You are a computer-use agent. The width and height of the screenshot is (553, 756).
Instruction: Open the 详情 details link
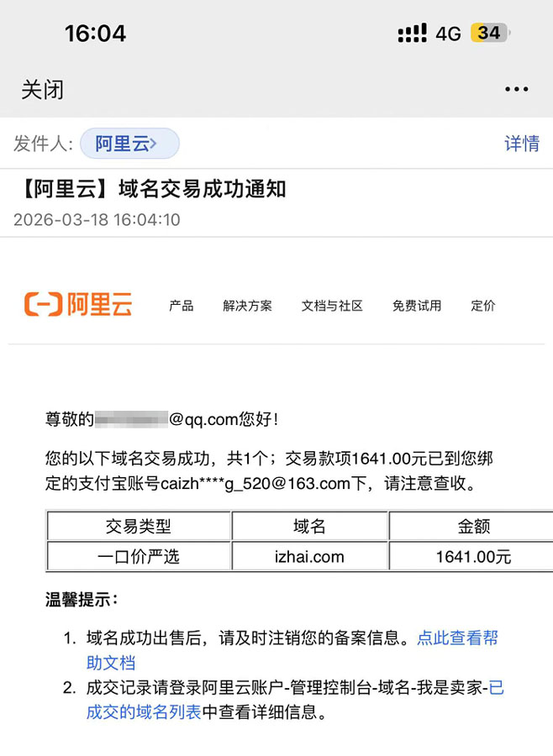pos(522,144)
